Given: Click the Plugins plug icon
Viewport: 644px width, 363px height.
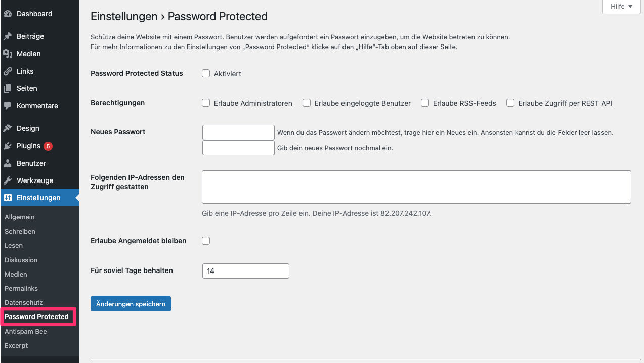Looking at the screenshot, I should (8, 146).
